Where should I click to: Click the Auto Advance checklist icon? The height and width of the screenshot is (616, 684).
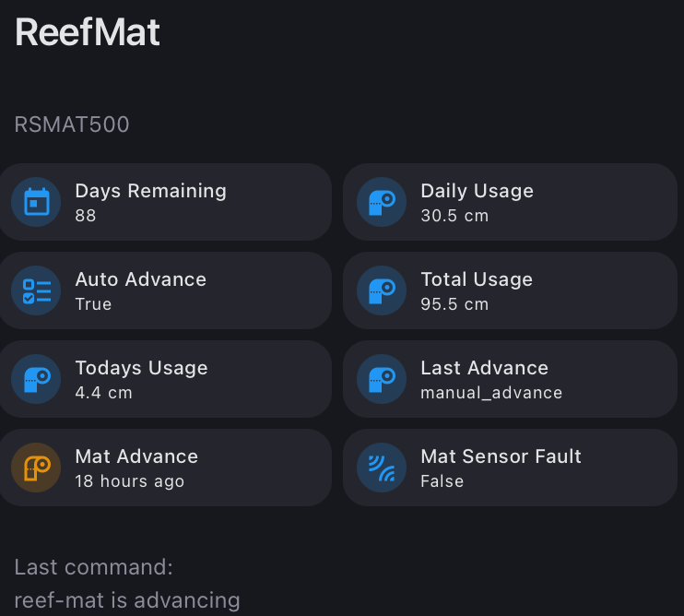point(36,290)
